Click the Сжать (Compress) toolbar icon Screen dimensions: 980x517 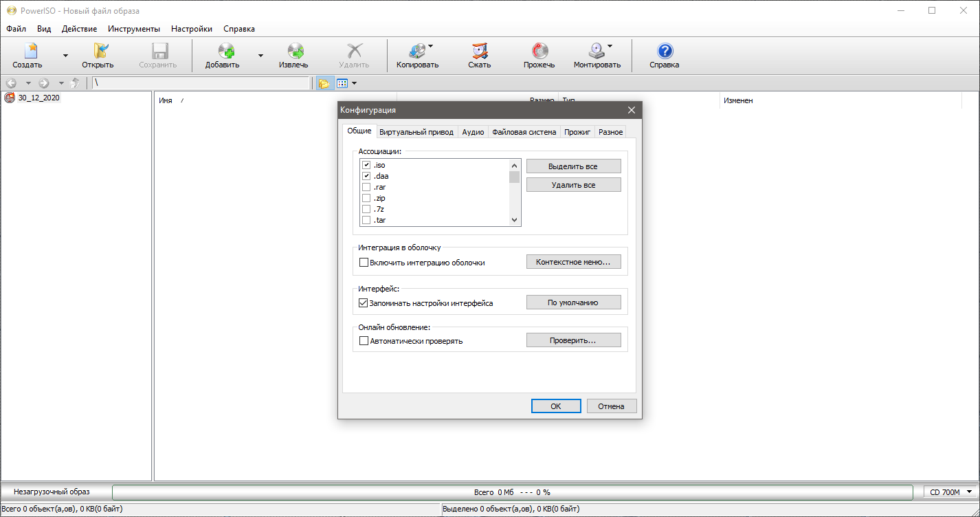click(479, 52)
